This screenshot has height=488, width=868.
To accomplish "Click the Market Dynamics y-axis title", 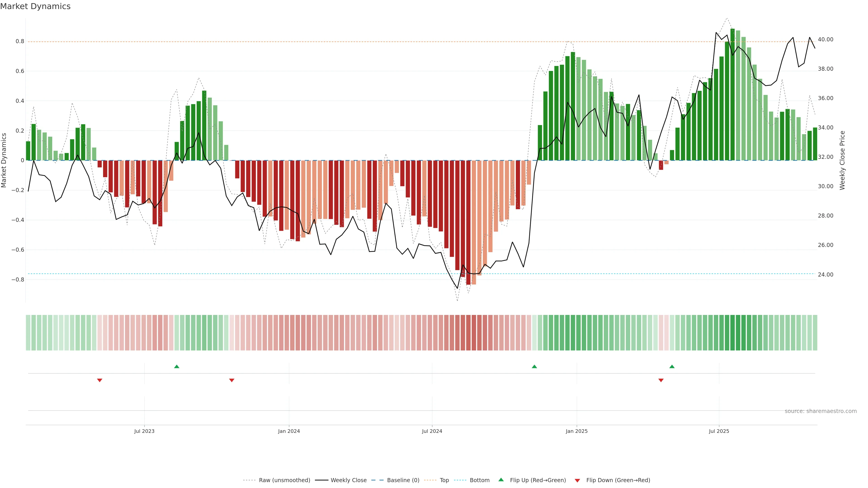I will point(4,160).
